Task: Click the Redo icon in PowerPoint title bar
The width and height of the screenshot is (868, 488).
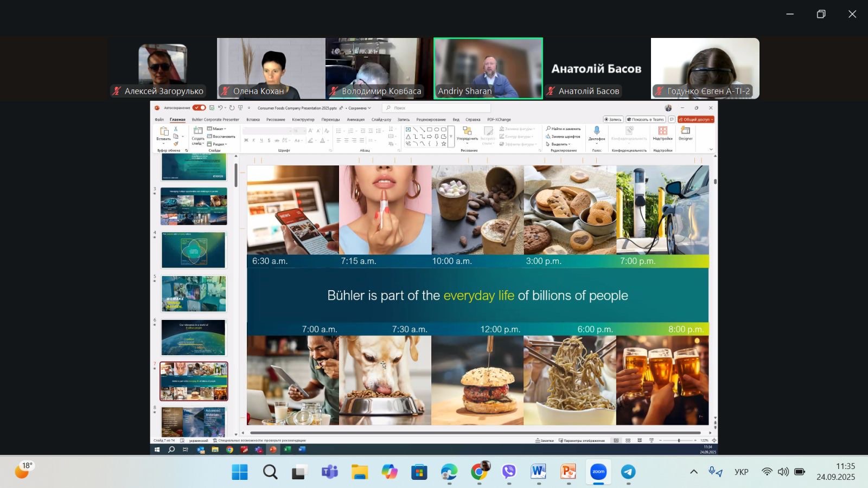Action: [x=232, y=108]
